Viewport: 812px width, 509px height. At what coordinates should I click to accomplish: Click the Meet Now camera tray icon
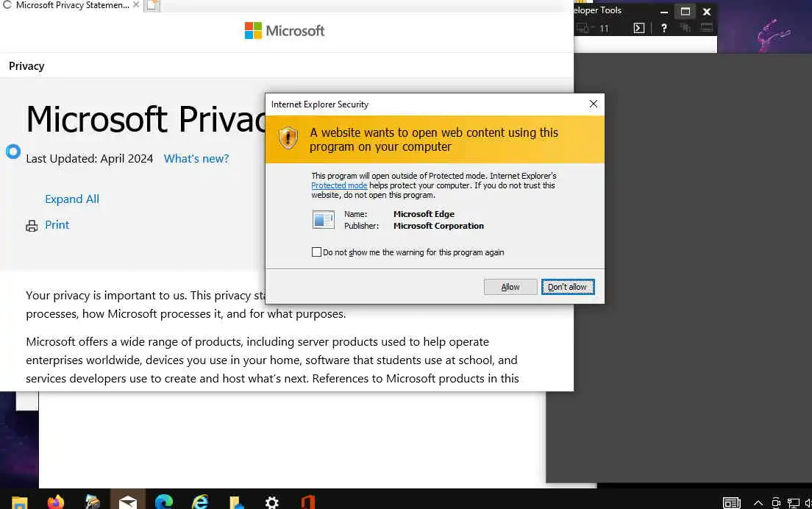(x=776, y=502)
